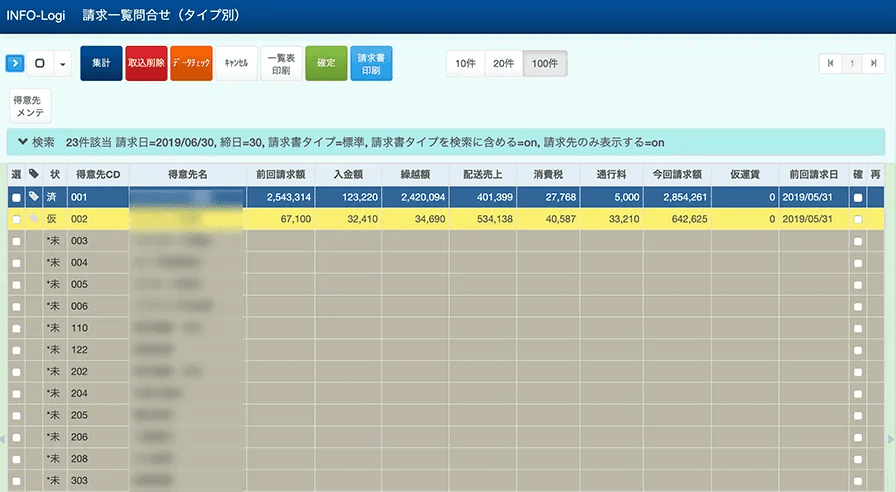This screenshot has width=896, height=492.
Task: Sort by 今回請求額 column header
Action: (x=677, y=175)
